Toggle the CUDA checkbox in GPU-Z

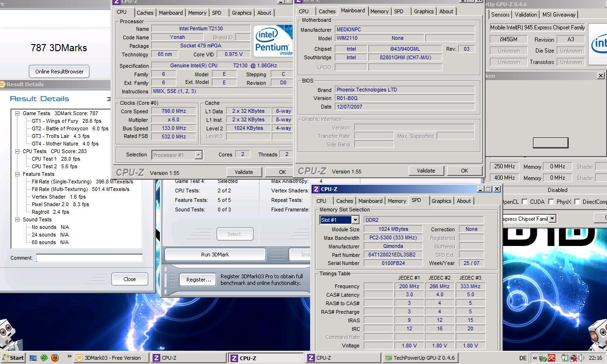point(524,201)
